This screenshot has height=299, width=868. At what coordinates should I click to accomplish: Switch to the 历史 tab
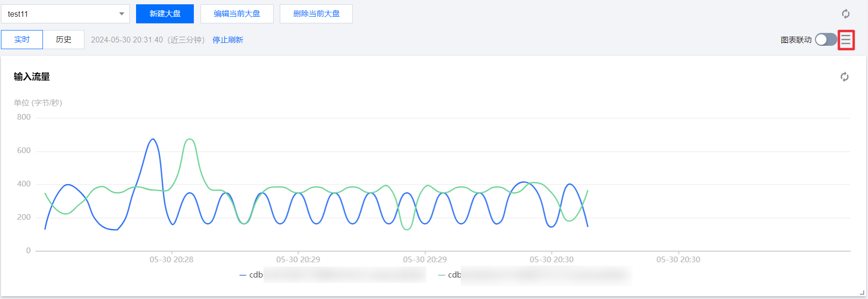[64, 40]
